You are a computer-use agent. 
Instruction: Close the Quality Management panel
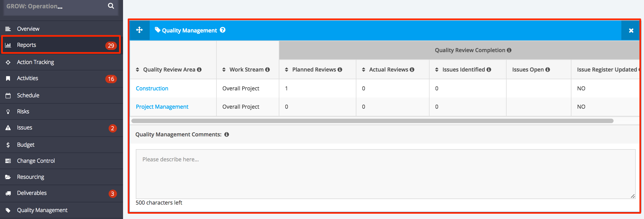coord(631,30)
